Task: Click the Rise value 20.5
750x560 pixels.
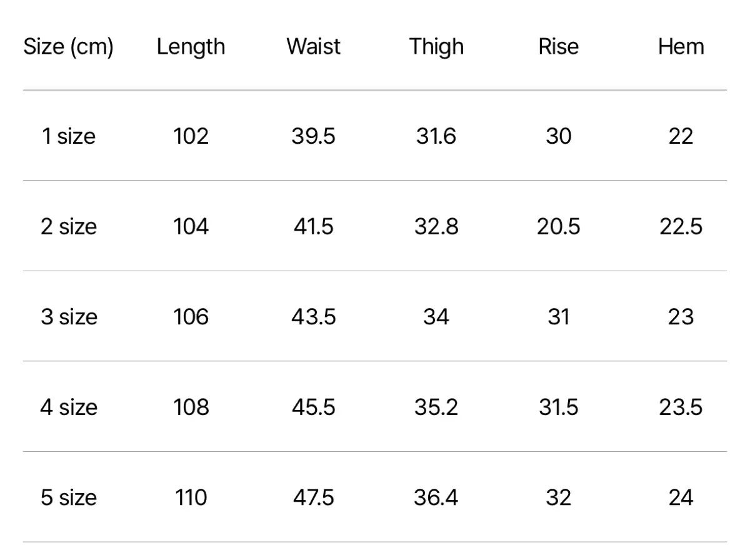Action: coord(558,226)
